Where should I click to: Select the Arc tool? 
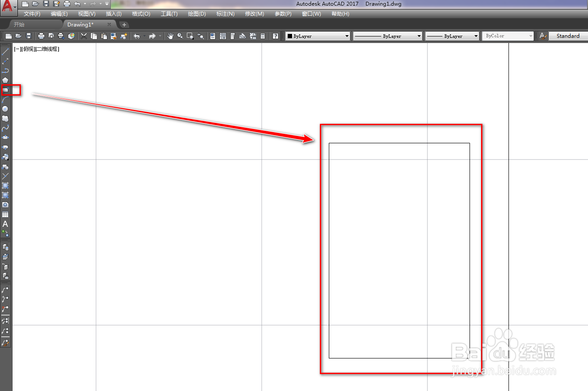[5, 99]
